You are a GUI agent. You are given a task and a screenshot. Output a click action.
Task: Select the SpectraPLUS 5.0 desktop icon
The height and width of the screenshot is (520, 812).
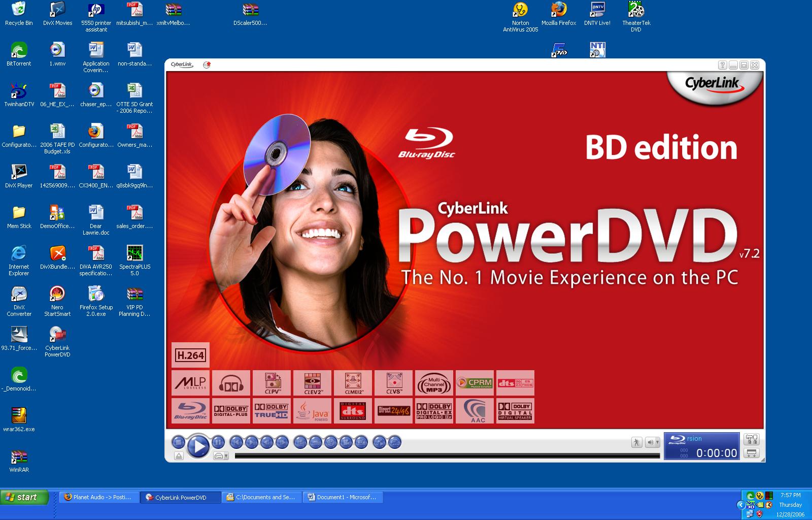(134, 261)
